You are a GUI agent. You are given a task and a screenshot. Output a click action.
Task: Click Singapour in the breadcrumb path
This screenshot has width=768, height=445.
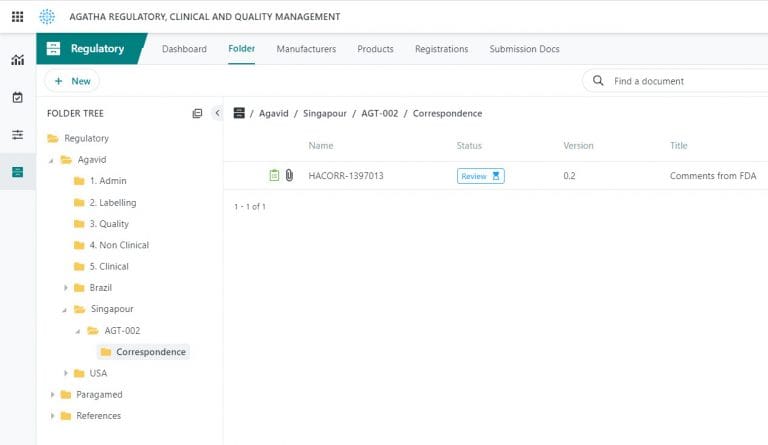pyautogui.click(x=324, y=114)
